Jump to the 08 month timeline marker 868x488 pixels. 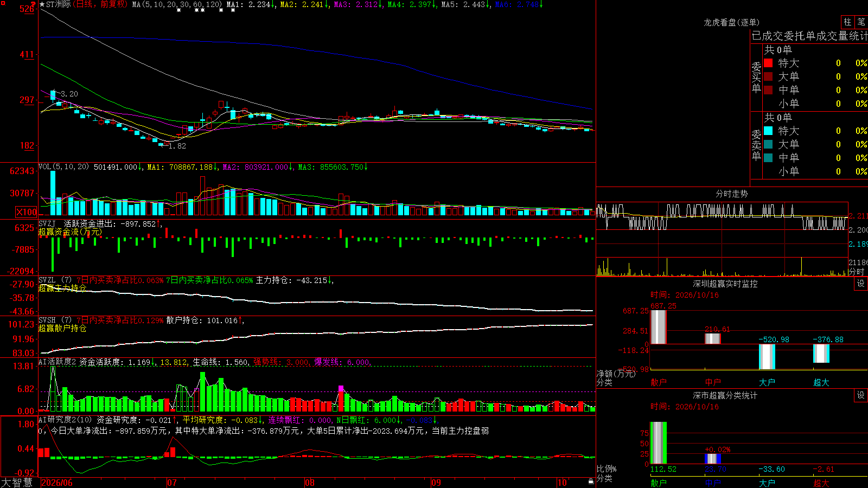310,483
